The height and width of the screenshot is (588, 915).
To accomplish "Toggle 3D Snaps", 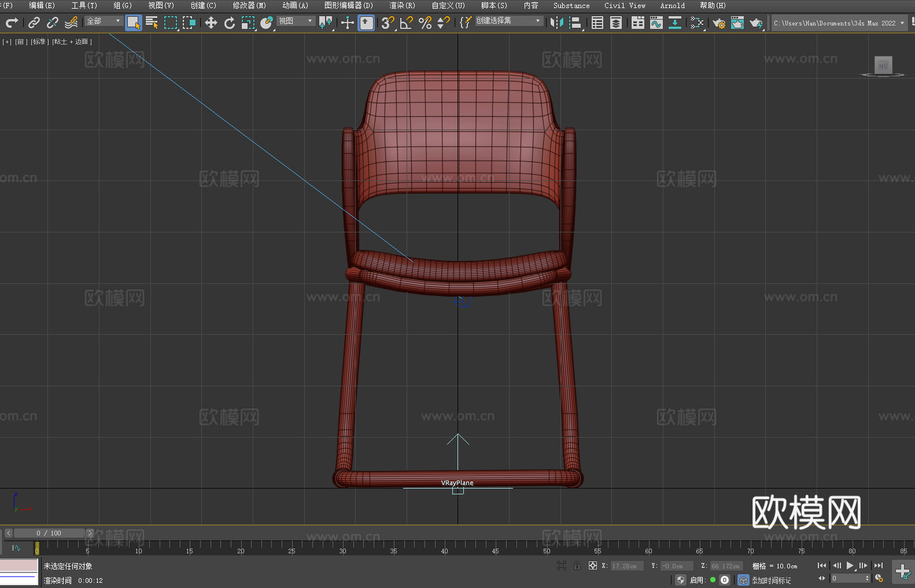I will 388,23.
